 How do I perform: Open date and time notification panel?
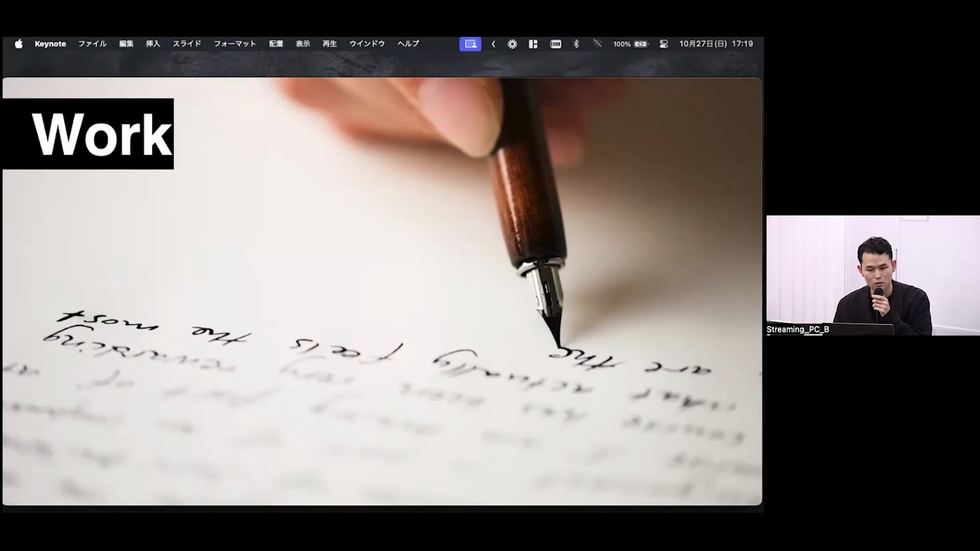tap(716, 44)
